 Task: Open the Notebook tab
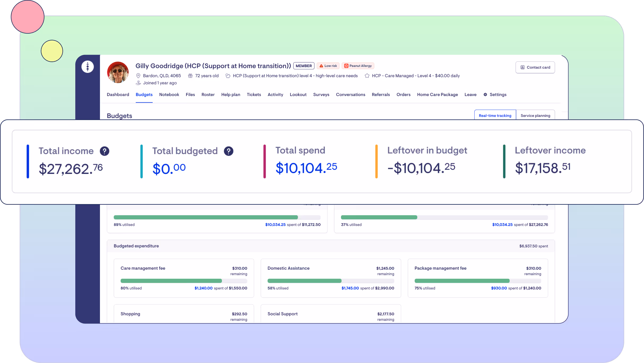[169, 95]
